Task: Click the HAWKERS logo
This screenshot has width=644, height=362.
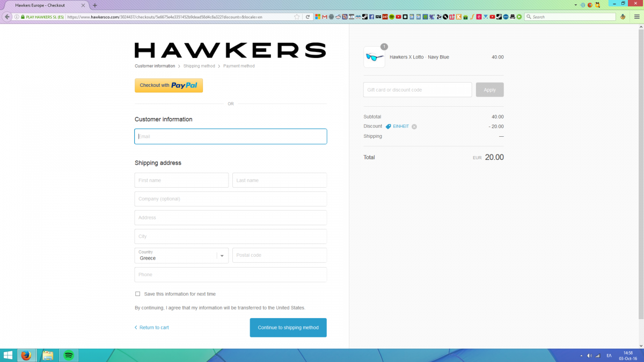Action: click(x=230, y=50)
